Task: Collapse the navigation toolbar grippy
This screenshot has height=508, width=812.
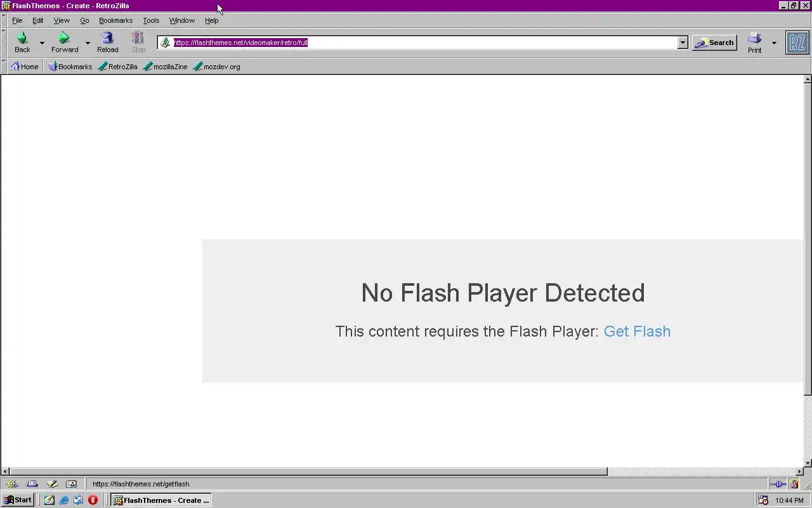Action: click(4, 43)
